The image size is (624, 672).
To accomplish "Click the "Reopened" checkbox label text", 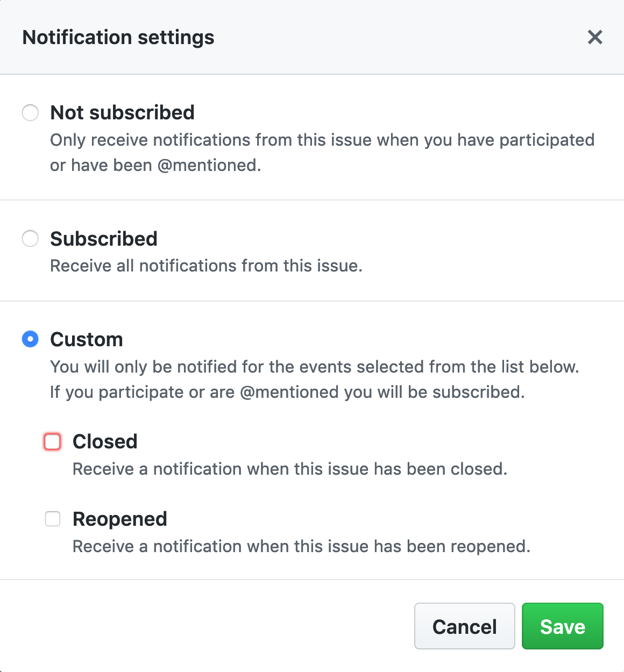I will [x=120, y=519].
